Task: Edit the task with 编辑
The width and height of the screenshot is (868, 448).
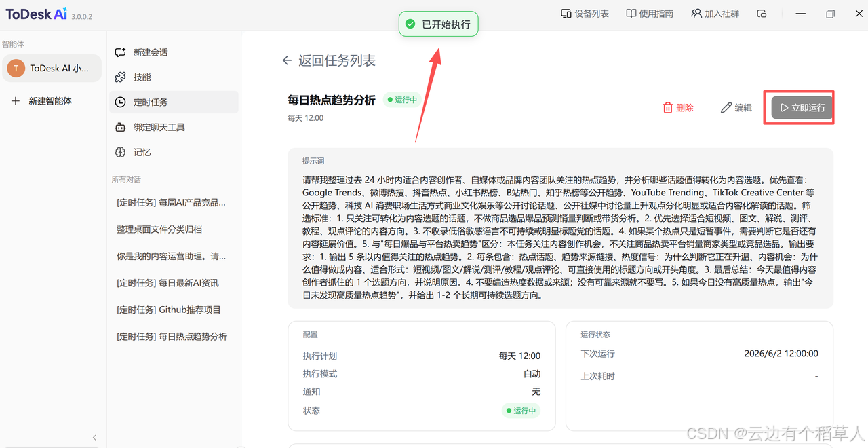Action: [x=736, y=107]
